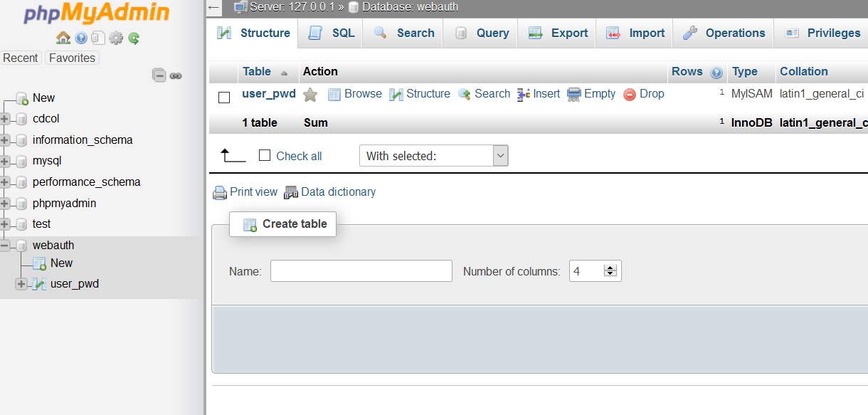
Task: Click the Home house icon
Action: click(x=63, y=38)
